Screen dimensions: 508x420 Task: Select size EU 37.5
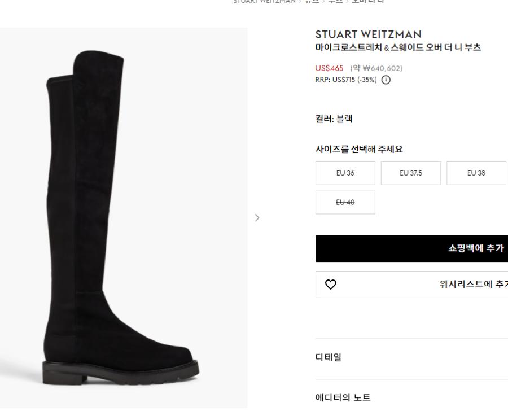coord(411,173)
